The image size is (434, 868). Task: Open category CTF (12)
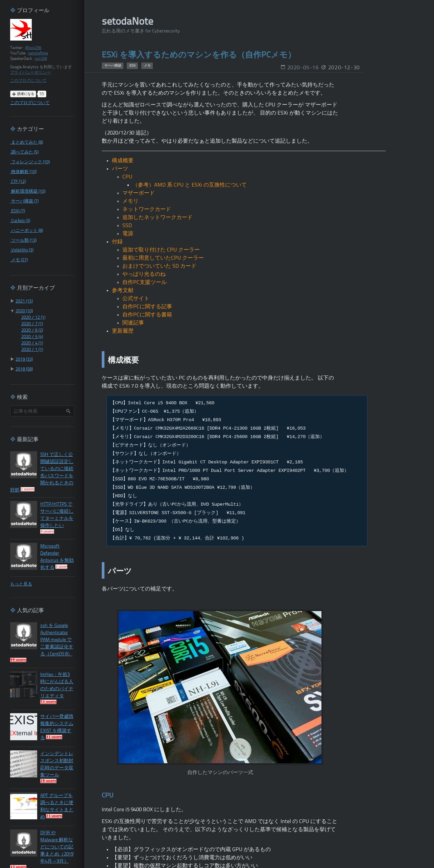18,181
